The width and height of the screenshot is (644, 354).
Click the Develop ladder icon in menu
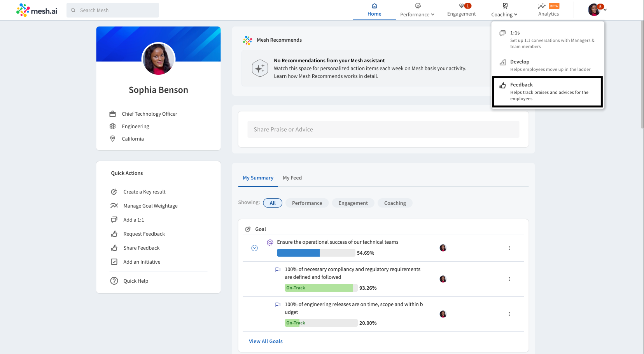(502, 62)
